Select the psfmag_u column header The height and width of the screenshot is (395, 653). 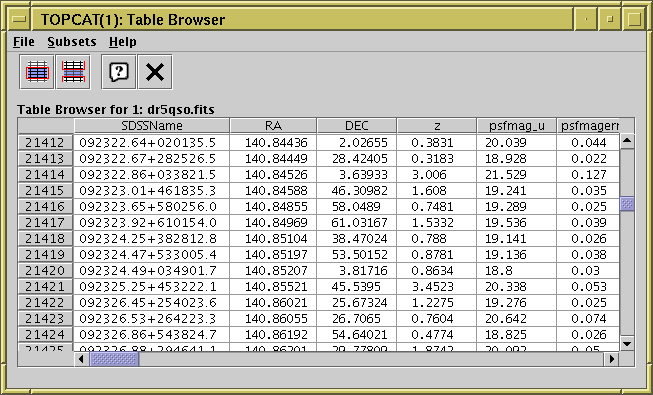[x=516, y=126]
